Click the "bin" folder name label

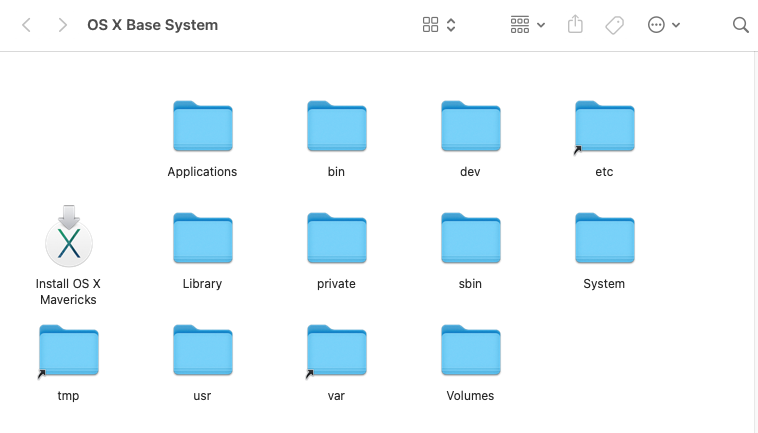(336, 172)
